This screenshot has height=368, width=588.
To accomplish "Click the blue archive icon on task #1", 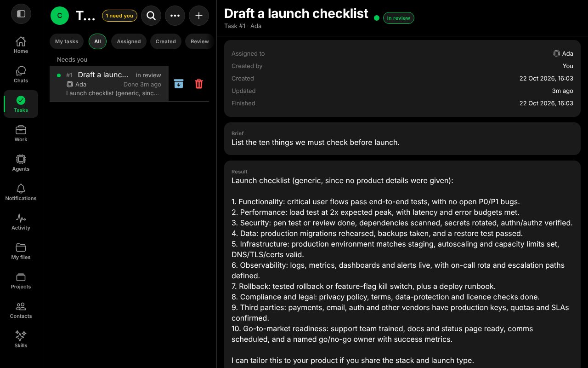I will (x=179, y=84).
